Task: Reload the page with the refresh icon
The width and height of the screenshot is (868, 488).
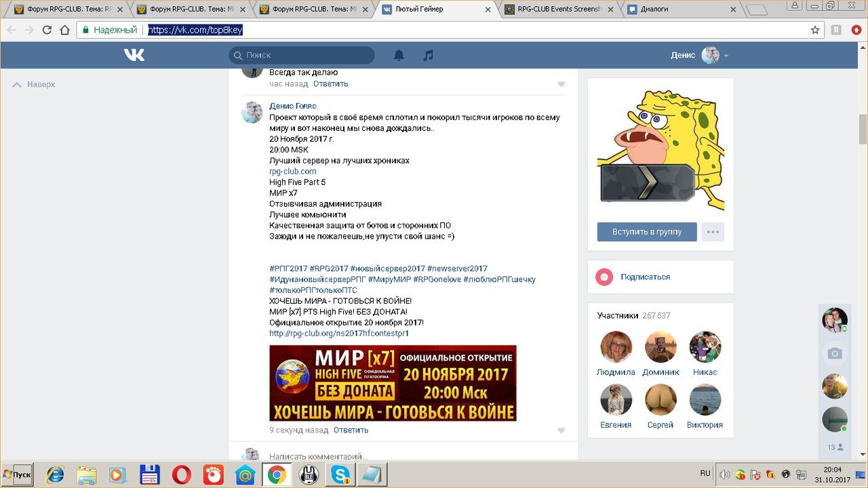Action: pyautogui.click(x=47, y=30)
